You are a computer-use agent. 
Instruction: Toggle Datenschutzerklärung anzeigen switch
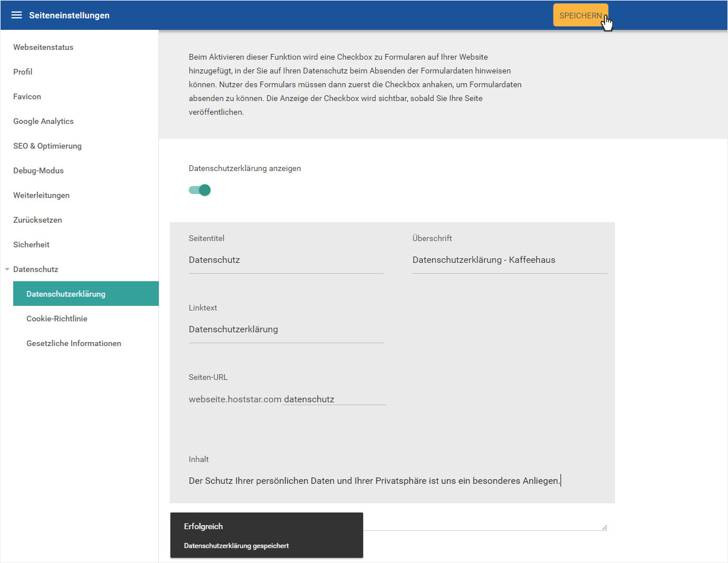(x=200, y=190)
